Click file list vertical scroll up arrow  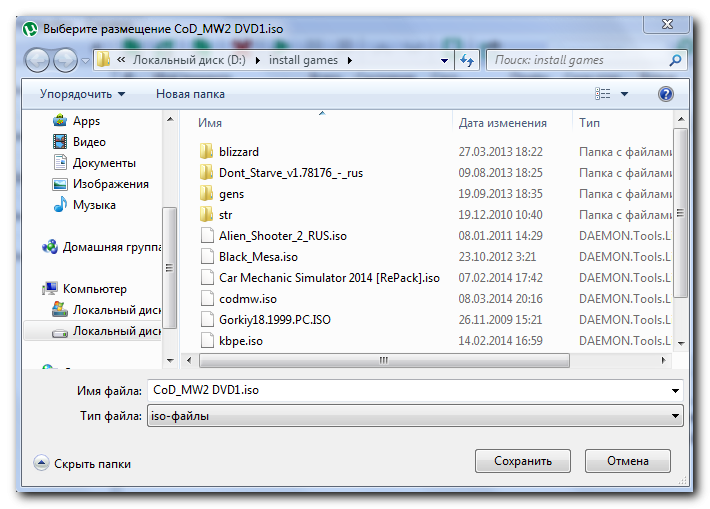681,120
